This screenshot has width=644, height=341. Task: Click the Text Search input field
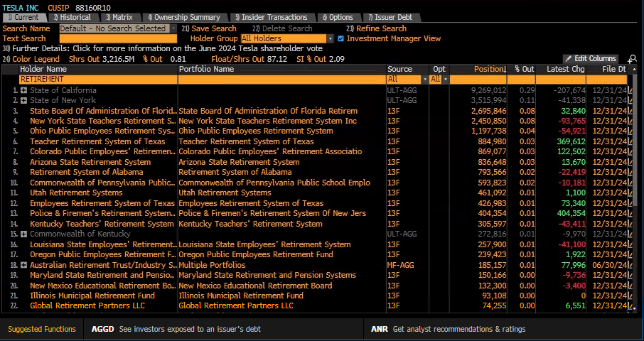point(117,38)
